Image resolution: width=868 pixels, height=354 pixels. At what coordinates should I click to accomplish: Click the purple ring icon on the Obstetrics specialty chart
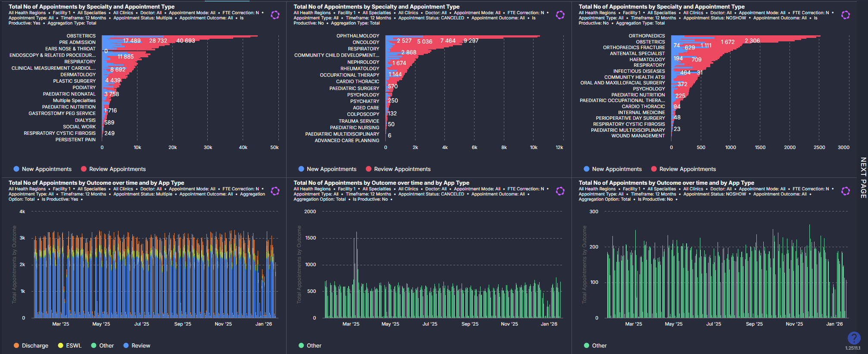[x=275, y=15]
